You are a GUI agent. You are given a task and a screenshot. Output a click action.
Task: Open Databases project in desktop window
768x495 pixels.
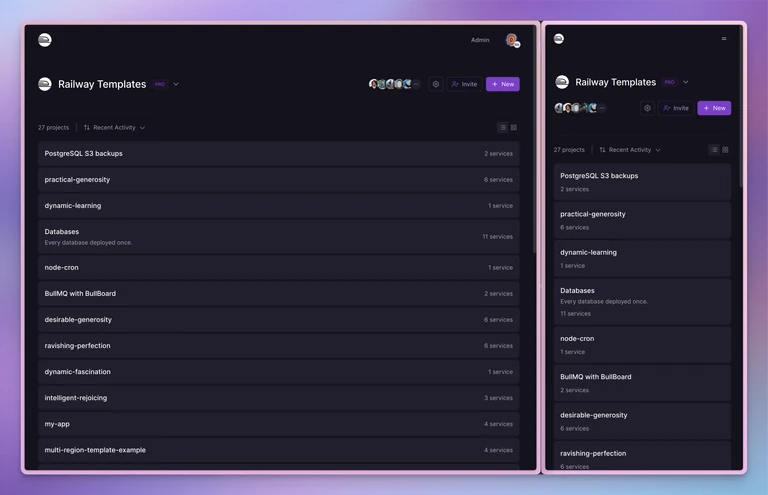click(x=279, y=236)
